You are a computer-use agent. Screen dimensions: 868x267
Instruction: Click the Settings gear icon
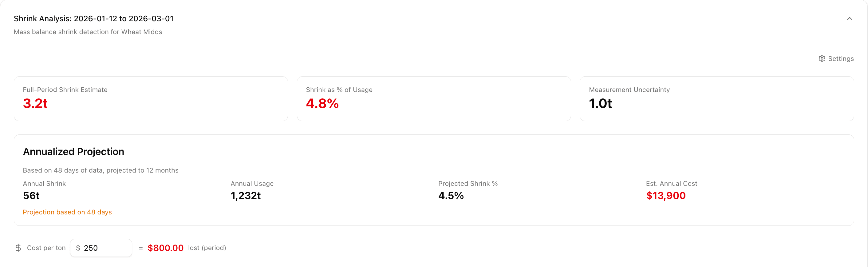tap(822, 58)
